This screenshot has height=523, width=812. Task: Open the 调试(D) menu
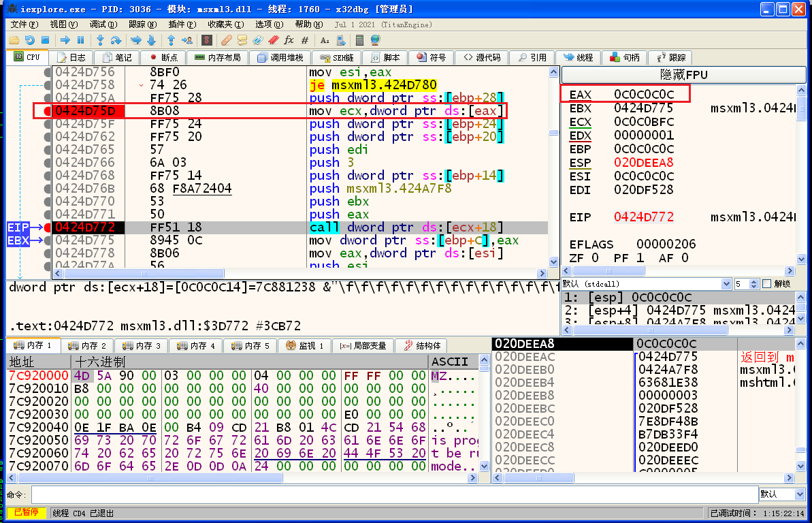[102, 24]
